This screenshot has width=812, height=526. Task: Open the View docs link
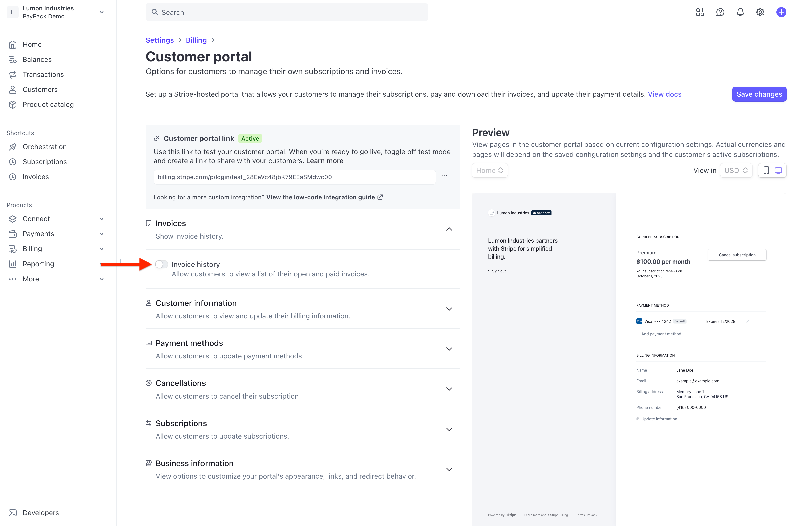coord(664,94)
